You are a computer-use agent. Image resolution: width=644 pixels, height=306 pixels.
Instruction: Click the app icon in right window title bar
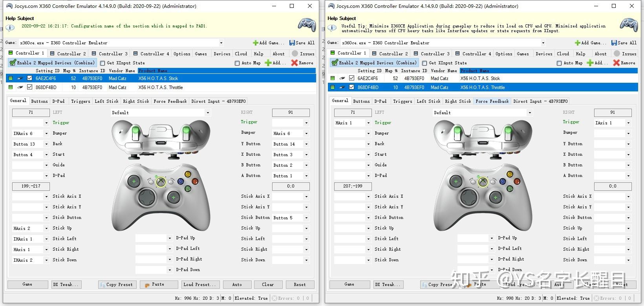331,6
